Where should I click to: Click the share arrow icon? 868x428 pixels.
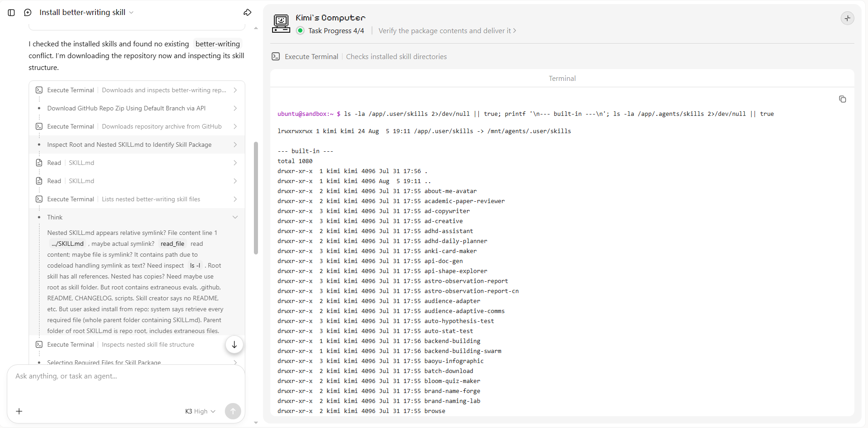pyautogui.click(x=248, y=13)
